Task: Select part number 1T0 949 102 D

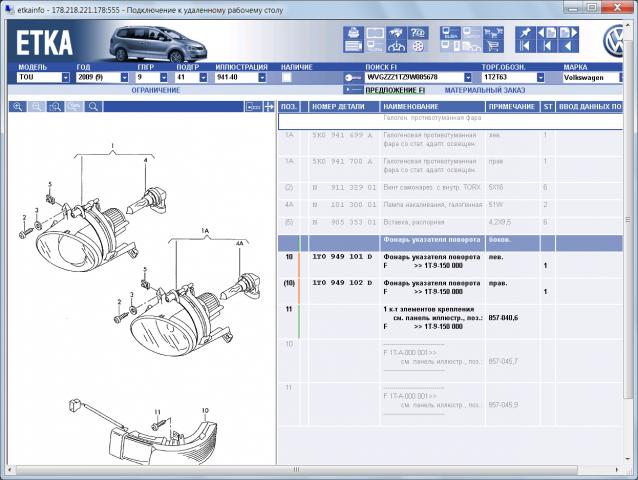Action: click(x=342, y=283)
